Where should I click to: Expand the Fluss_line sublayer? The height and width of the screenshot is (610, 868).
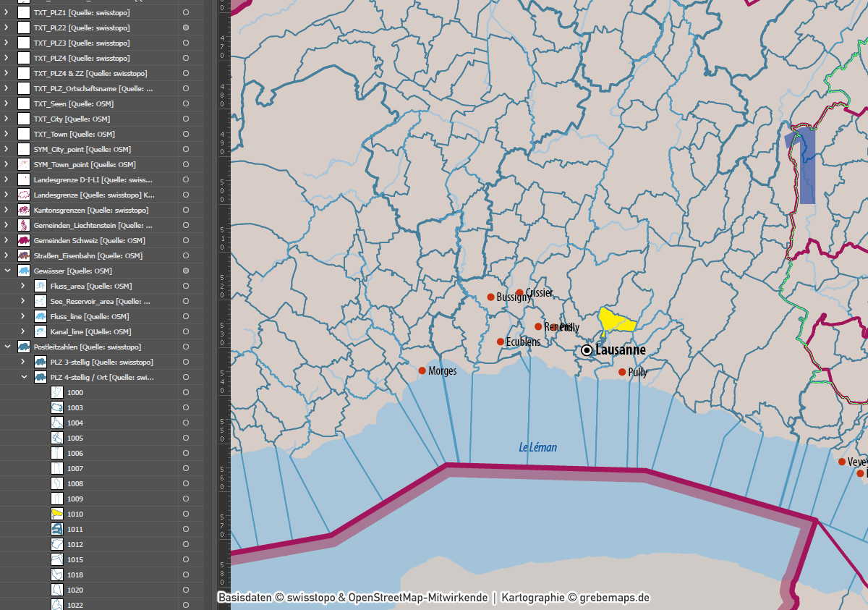click(x=22, y=316)
